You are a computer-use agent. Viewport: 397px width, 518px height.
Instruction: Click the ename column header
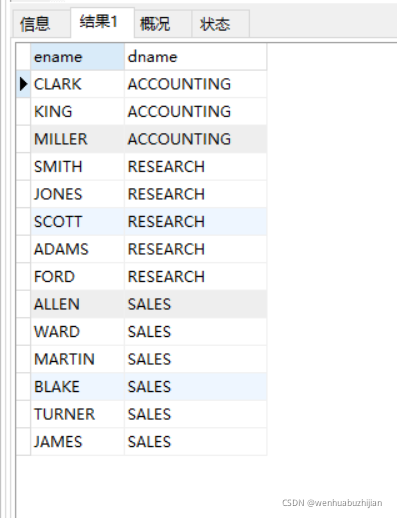click(x=77, y=57)
